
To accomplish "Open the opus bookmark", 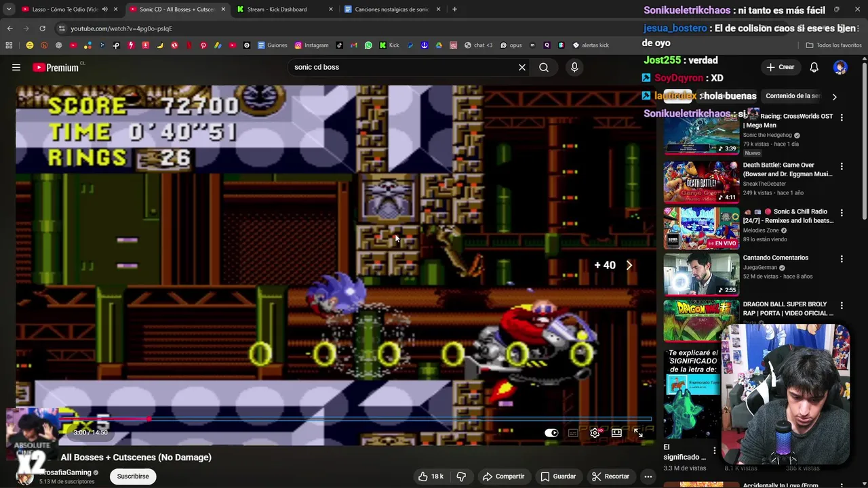I will pyautogui.click(x=511, y=45).
